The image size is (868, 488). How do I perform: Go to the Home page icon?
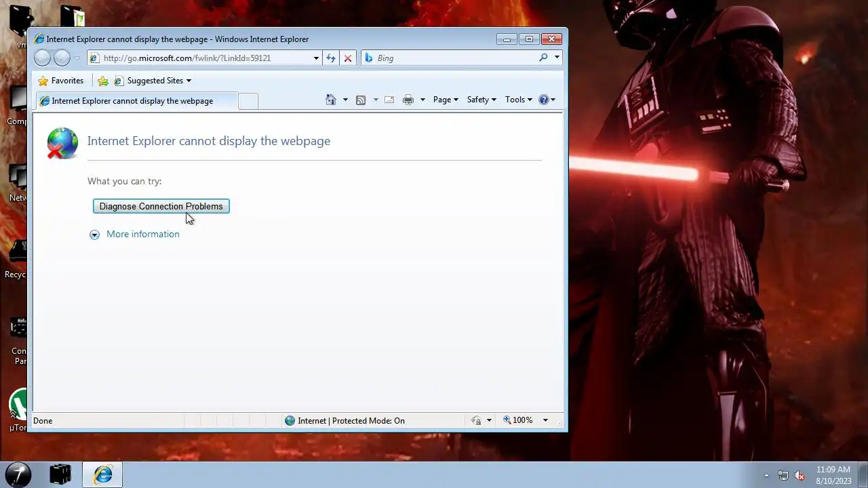331,100
